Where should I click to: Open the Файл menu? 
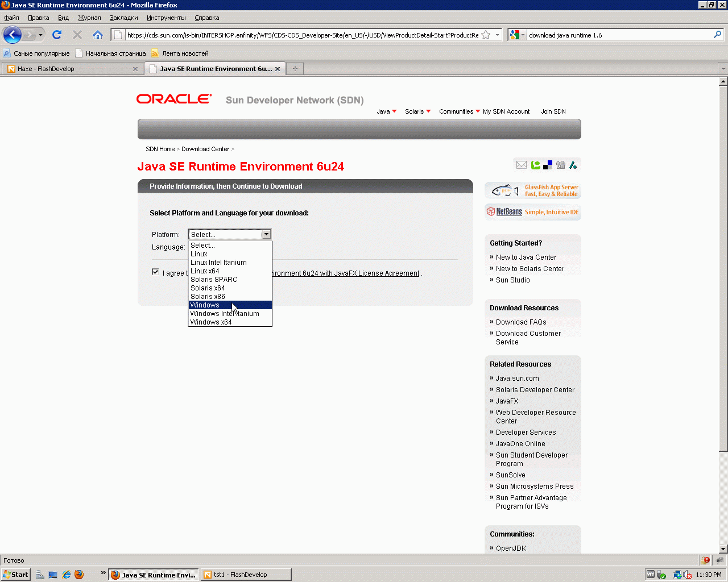(x=11, y=18)
